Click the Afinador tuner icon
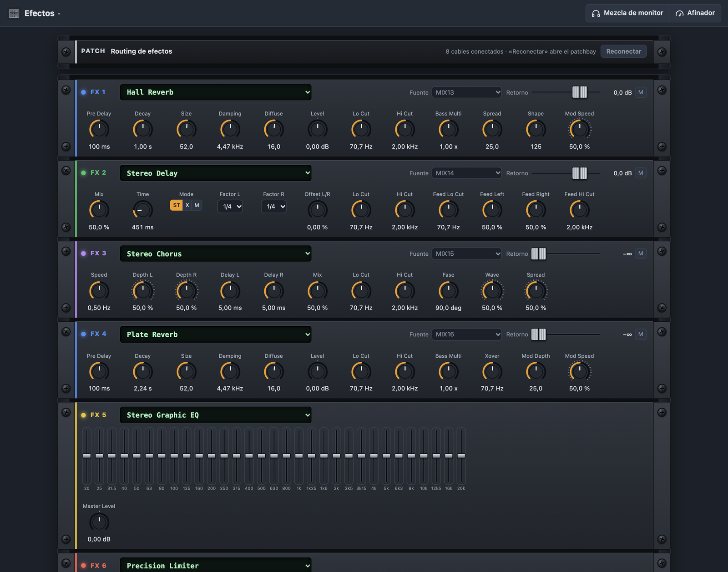Screen dimensions: 728x572 tap(679, 13)
